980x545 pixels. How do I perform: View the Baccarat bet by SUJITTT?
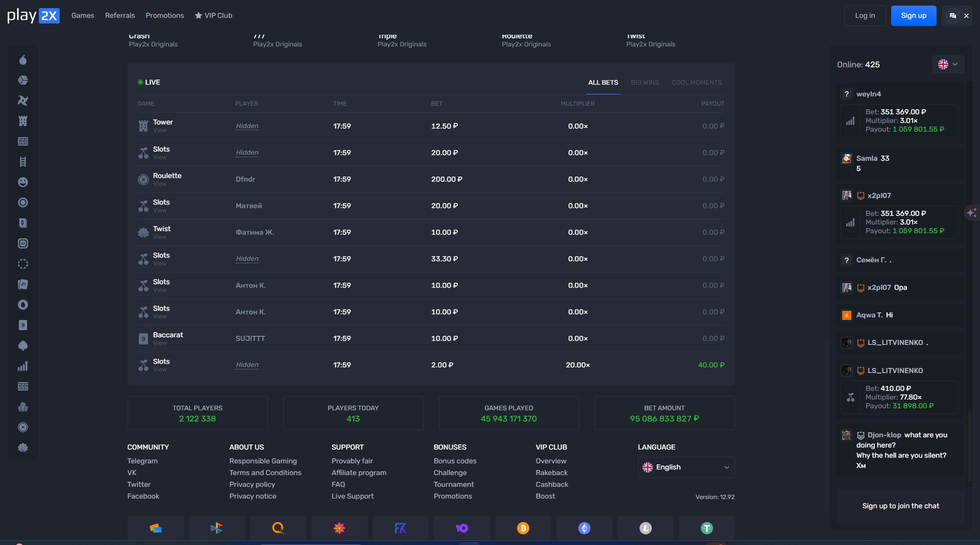160,343
